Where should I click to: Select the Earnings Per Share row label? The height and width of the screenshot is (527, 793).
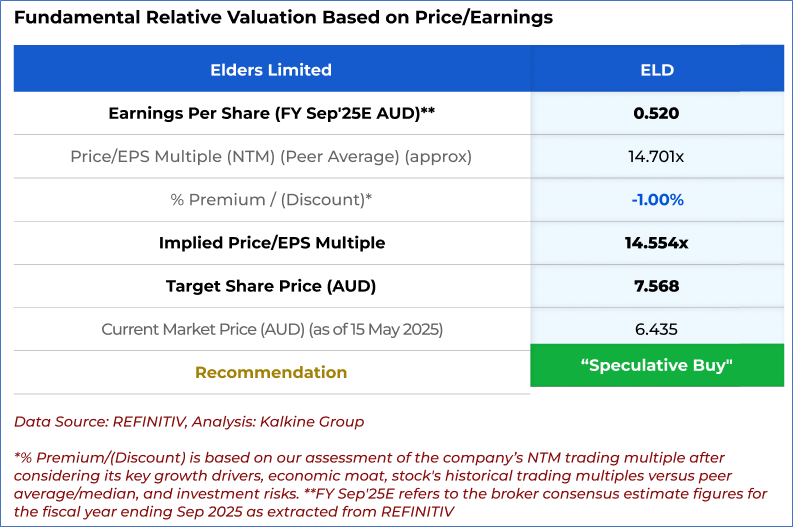[271, 113]
